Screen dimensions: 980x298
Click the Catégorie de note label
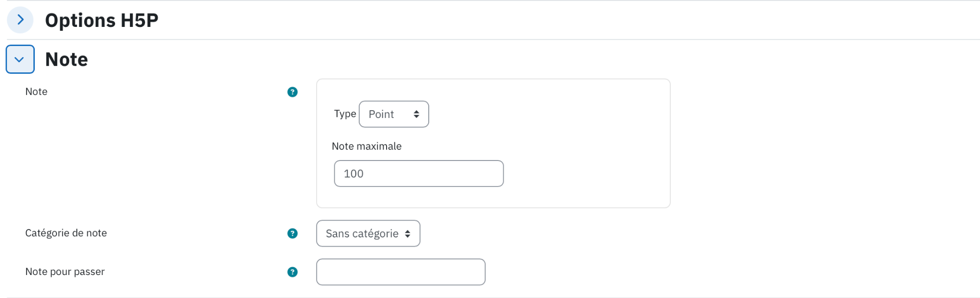[66, 233]
